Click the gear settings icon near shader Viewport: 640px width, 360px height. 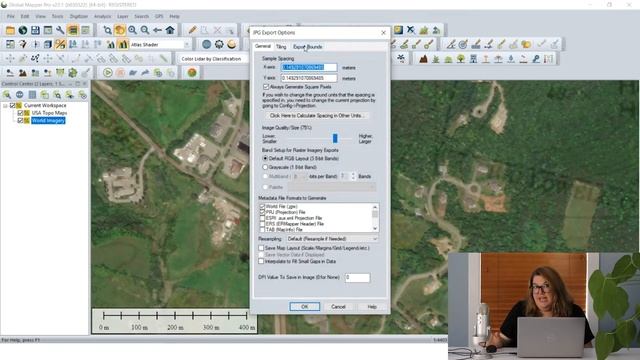point(219,44)
